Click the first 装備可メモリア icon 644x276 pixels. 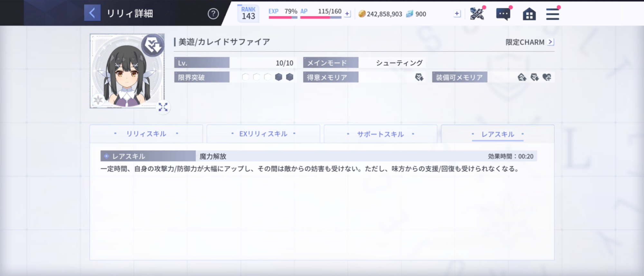pos(522,77)
